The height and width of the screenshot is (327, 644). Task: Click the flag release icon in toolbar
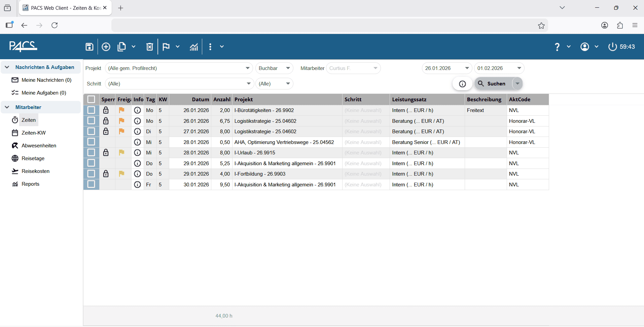(x=166, y=47)
